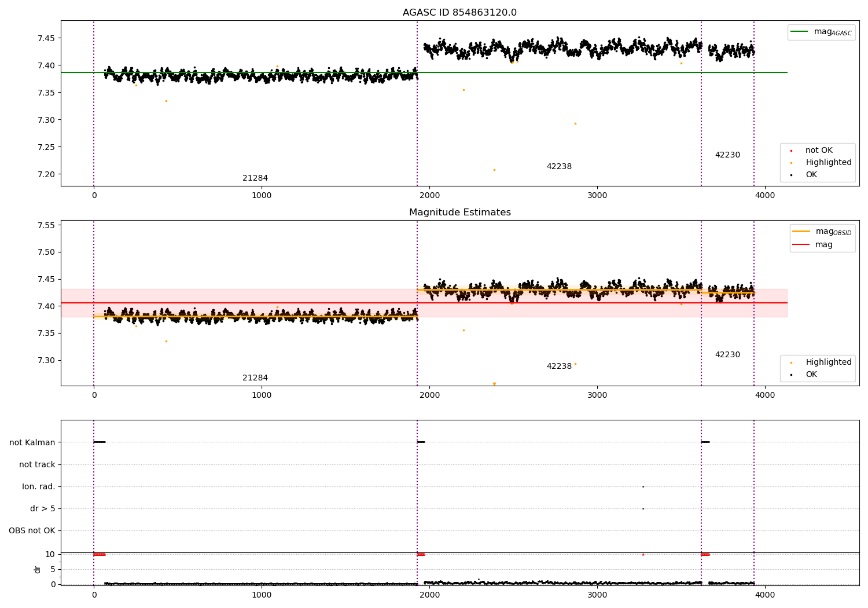The height and width of the screenshot is (608, 868).
Task: Click the 7.40 y-tick in top plot
Action: (x=46, y=65)
